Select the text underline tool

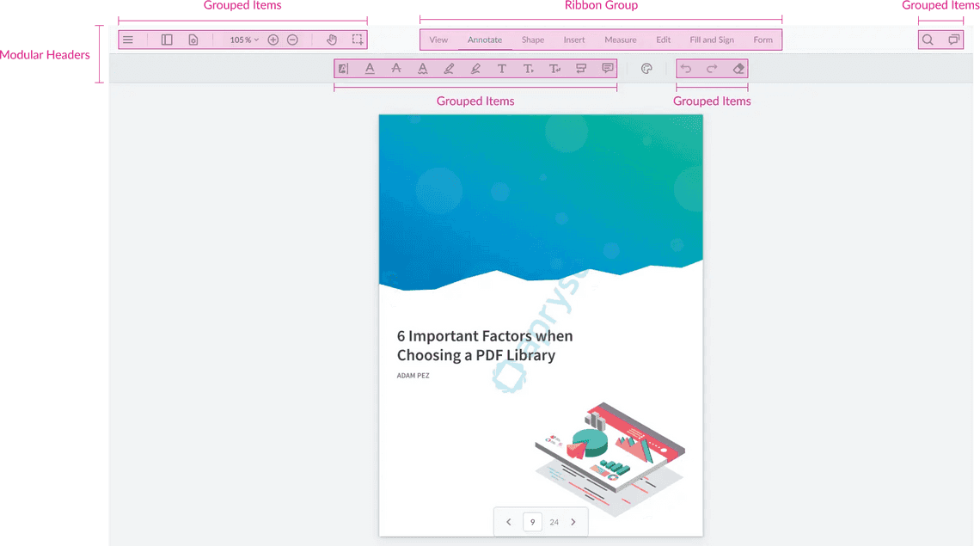coord(370,69)
